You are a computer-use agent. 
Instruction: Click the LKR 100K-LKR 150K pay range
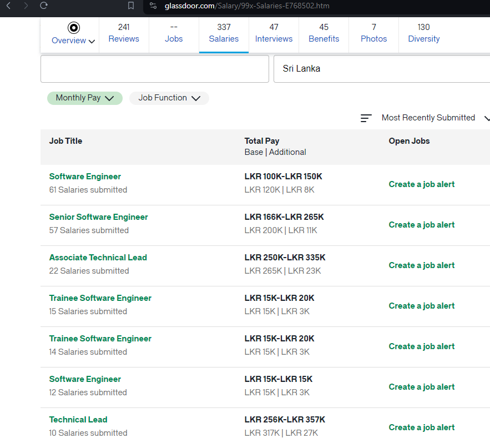coord(283,177)
